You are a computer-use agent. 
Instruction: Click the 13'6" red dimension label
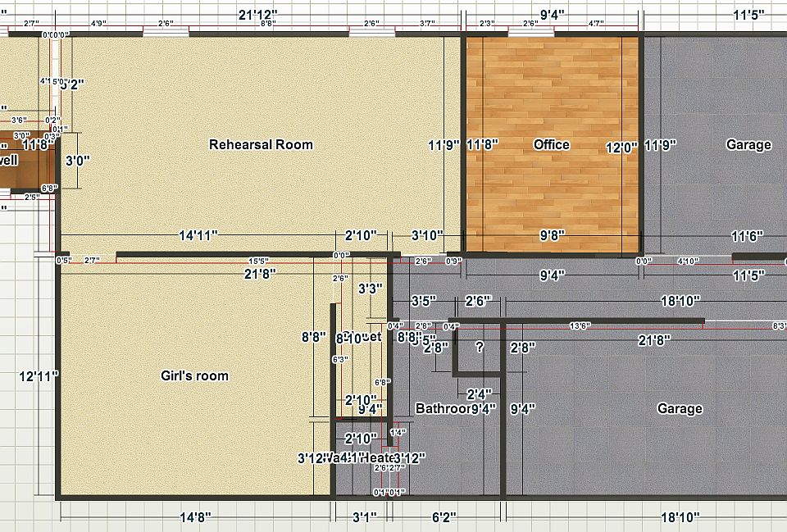580,326
